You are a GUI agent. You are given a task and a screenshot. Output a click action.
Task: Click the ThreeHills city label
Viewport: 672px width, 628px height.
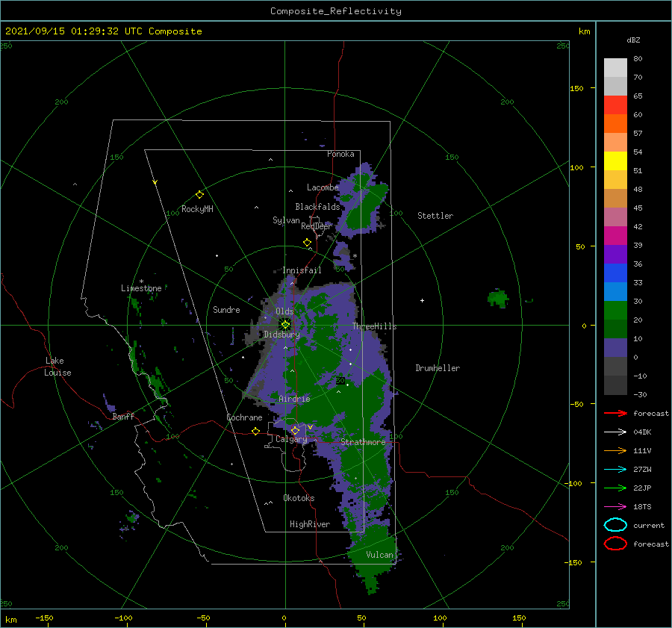pyautogui.click(x=375, y=326)
